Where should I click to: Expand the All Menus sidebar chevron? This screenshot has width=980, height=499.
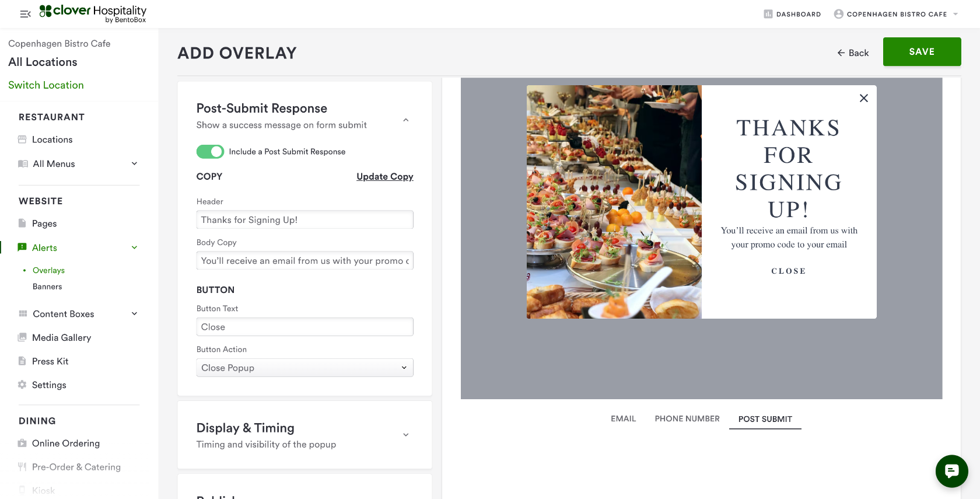135,163
